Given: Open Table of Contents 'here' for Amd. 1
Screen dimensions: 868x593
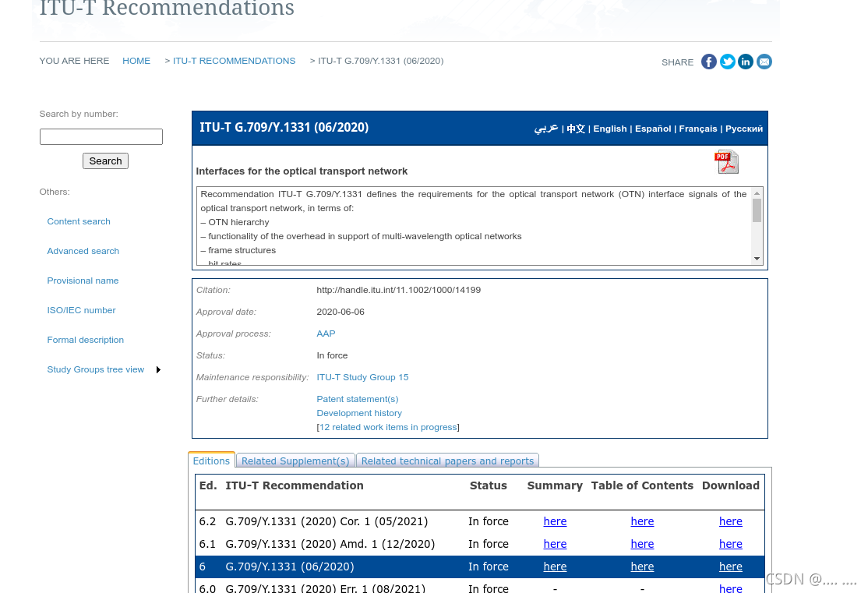Looking at the screenshot, I should [642, 544].
